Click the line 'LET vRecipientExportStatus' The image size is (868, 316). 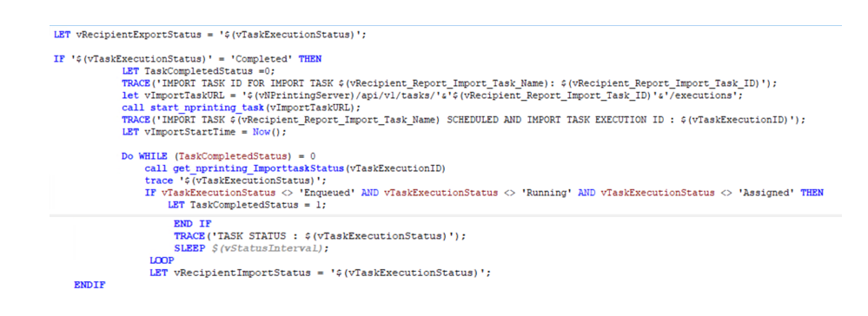click(209, 35)
